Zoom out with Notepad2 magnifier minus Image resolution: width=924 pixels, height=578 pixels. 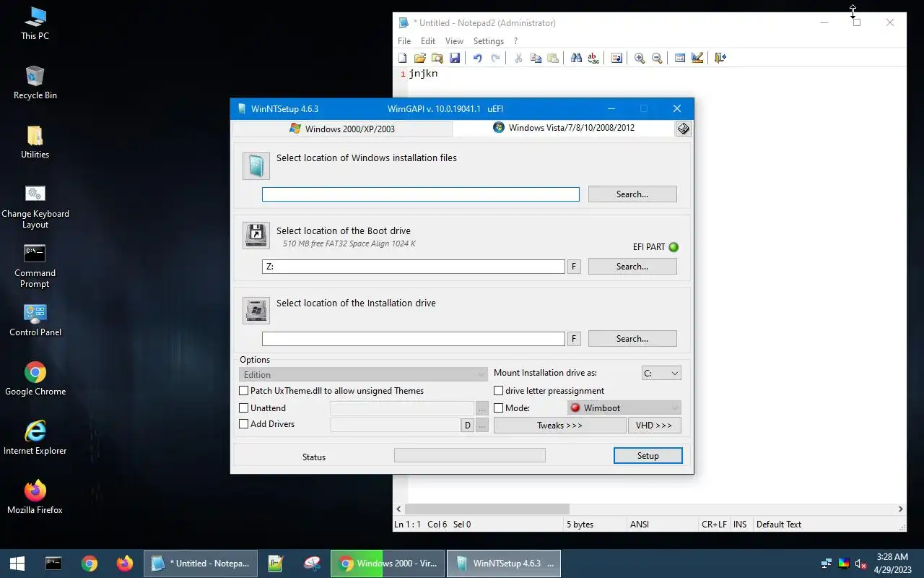[x=657, y=58]
